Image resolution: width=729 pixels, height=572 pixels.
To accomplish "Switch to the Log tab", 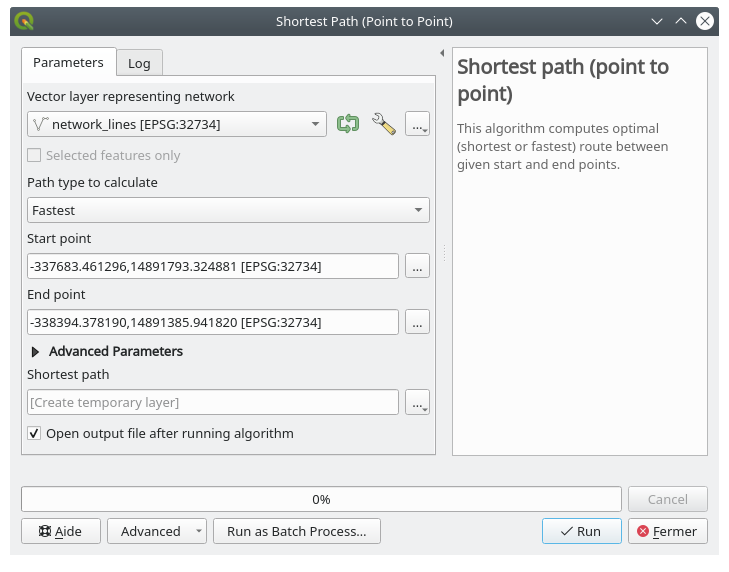I will coord(139,63).
